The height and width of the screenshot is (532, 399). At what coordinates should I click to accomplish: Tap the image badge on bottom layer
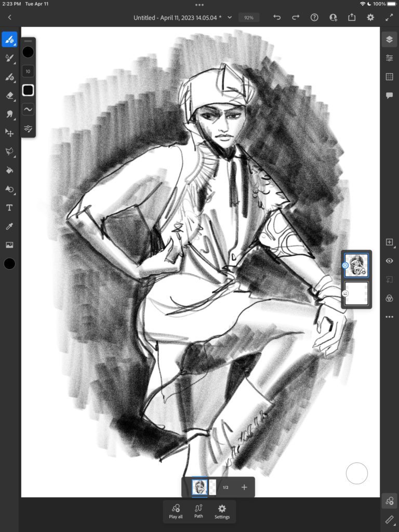(x=345, y=293)
